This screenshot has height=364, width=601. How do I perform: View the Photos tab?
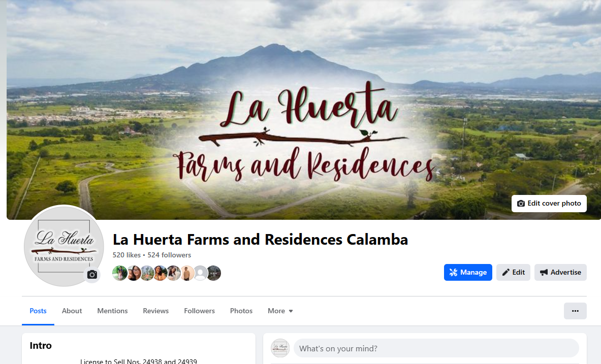[241, 311]
